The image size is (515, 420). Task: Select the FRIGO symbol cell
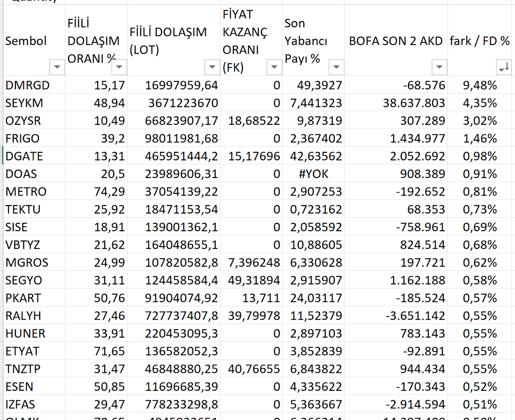[34, 139]
